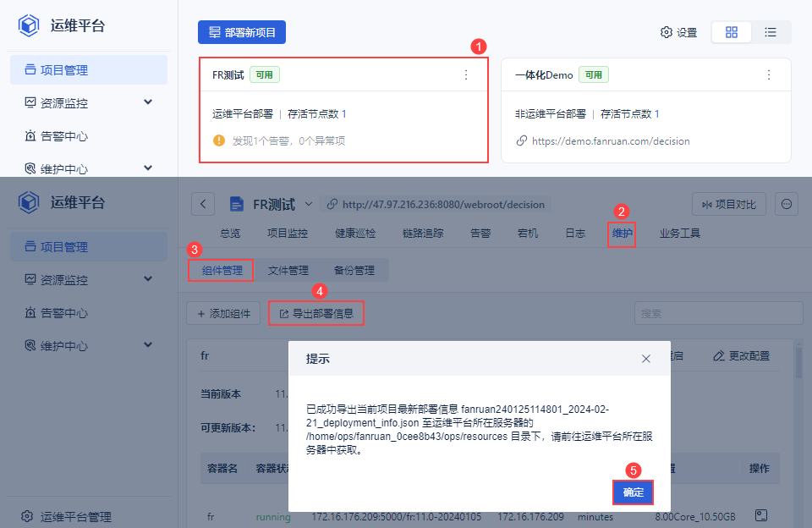Switch to card grid view

(x=731, y=32)
